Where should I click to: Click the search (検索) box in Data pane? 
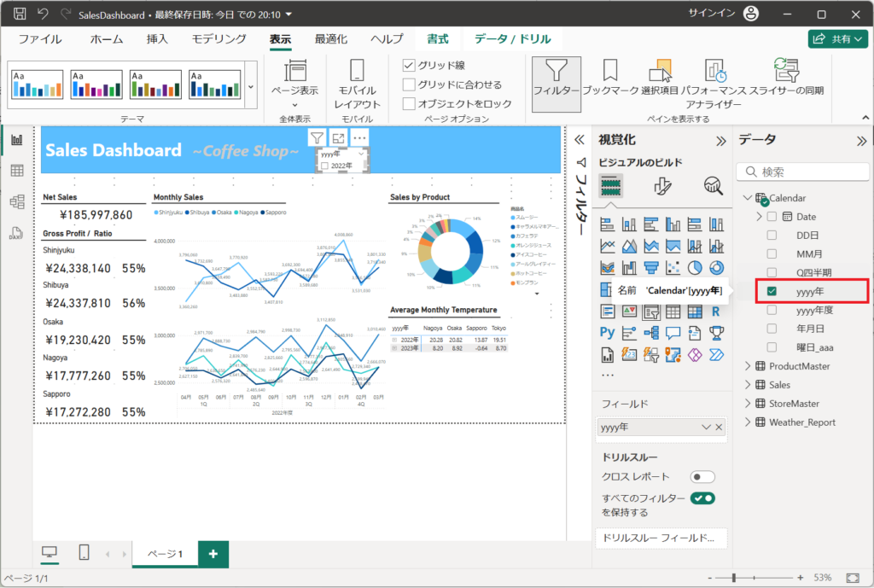802,172
